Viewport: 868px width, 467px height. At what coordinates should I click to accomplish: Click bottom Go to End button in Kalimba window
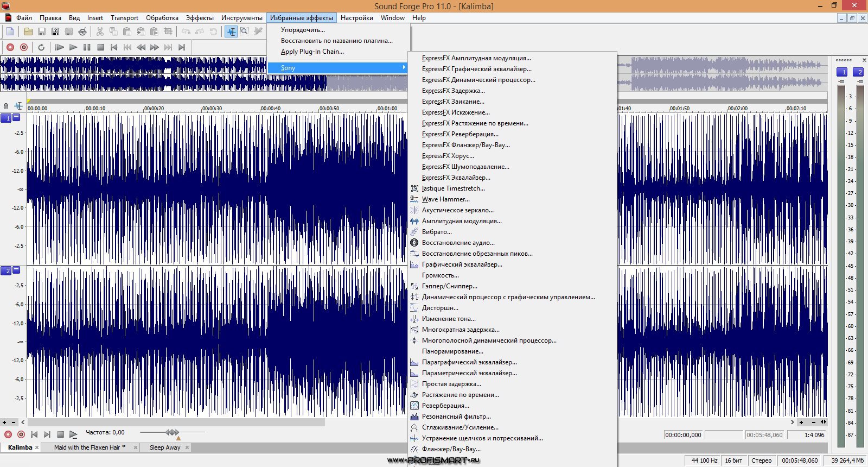pyautogui.click(x=47, y=434)
